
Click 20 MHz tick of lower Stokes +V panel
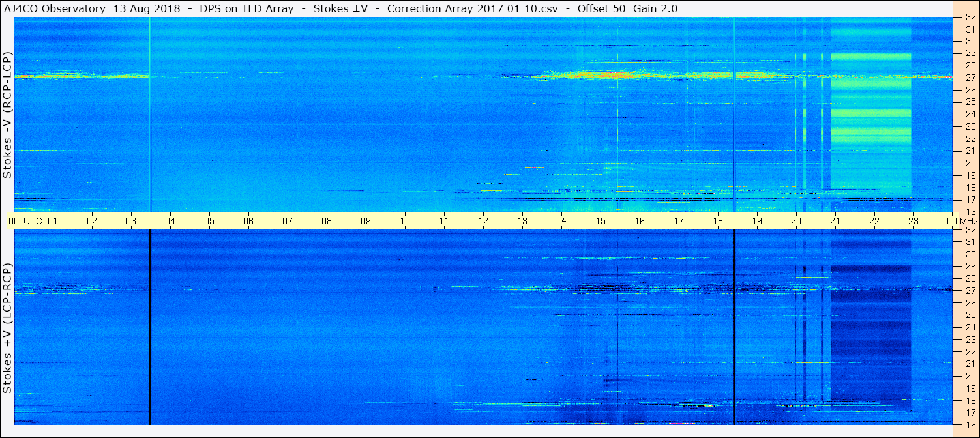pyautogui.click(x=970, y=376)
